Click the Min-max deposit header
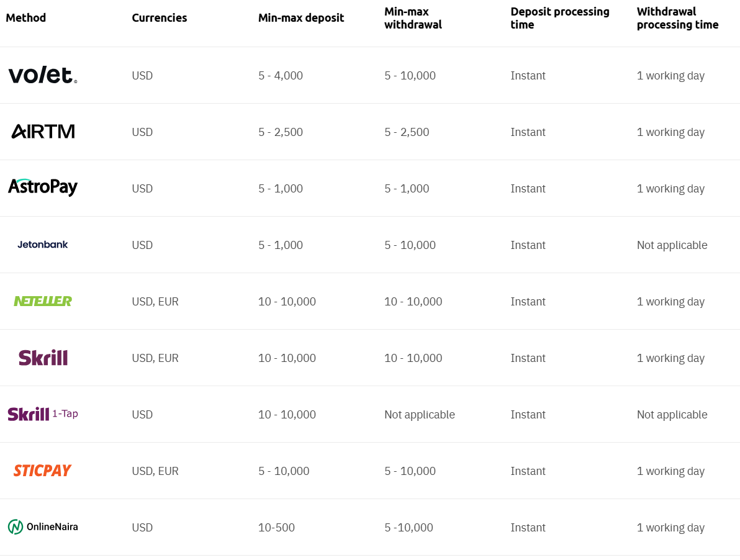Image resolution: width=740 pixels, height=560 pixels. click(x=301, y=18)
